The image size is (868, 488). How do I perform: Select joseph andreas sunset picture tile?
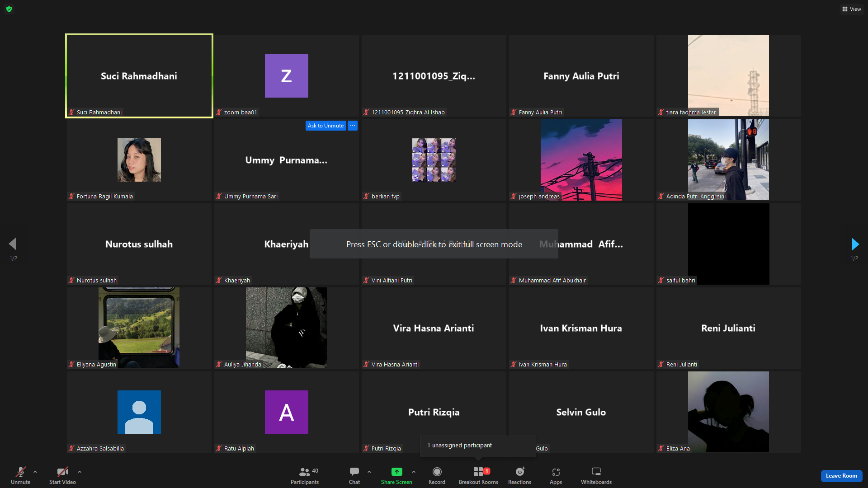[581, 160]
